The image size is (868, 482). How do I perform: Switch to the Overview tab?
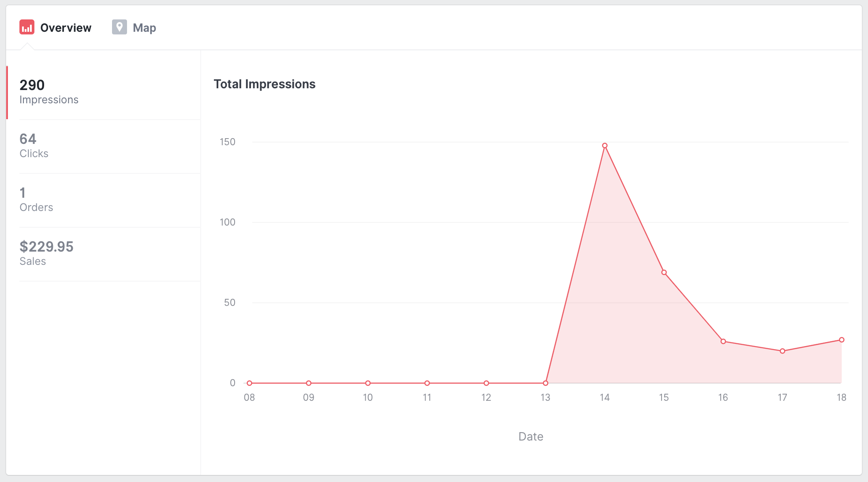coord(65,28)
